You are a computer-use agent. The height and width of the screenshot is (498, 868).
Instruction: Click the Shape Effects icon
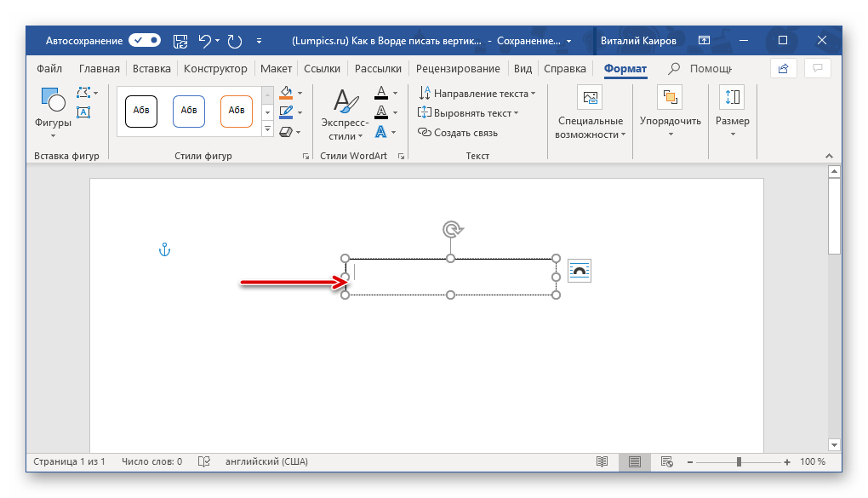[x=286, y=132]
